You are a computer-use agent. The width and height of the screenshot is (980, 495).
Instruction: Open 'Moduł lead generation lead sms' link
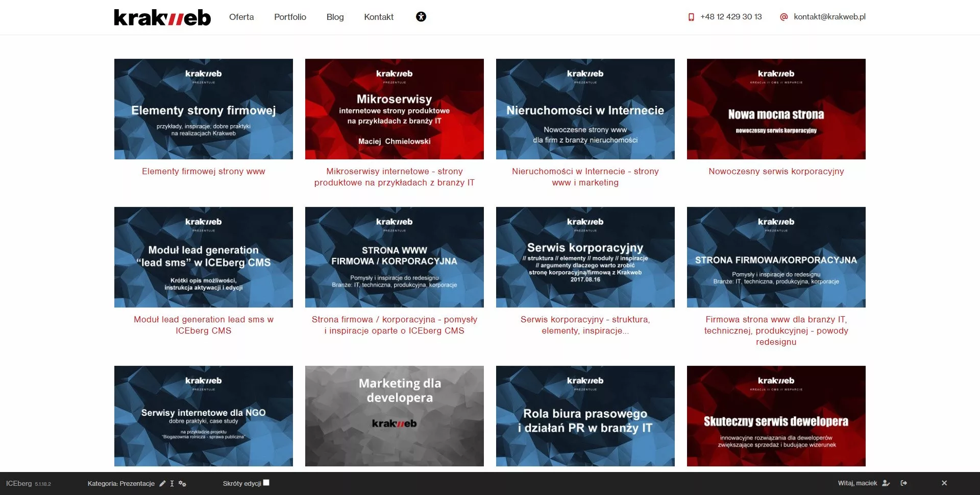[204, 325]
